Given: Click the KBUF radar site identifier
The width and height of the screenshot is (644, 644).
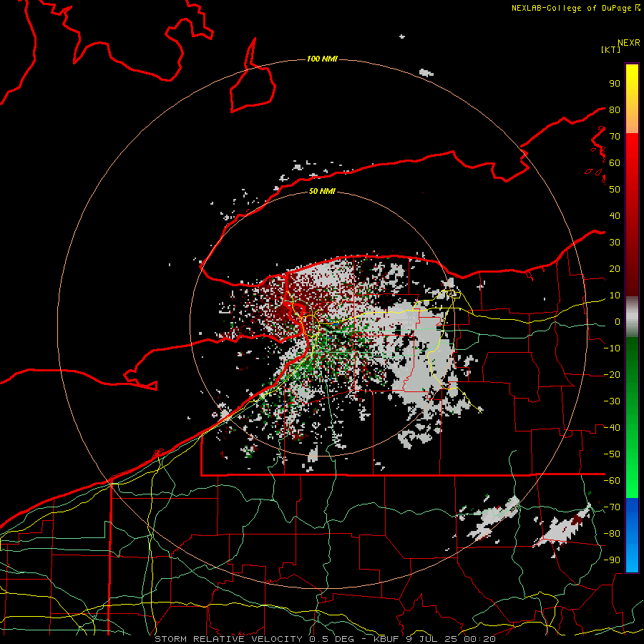Looking at the screenshot, I should click(387, 639).
